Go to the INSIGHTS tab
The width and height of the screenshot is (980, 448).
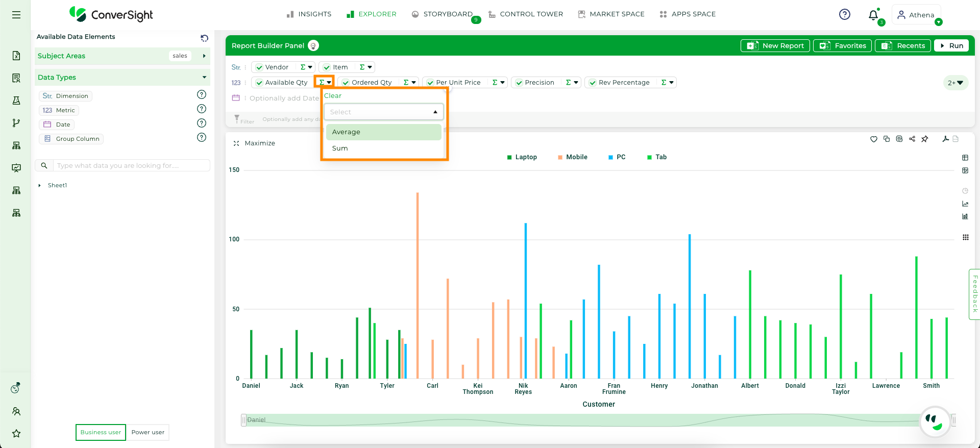click(x=309, y=14)
